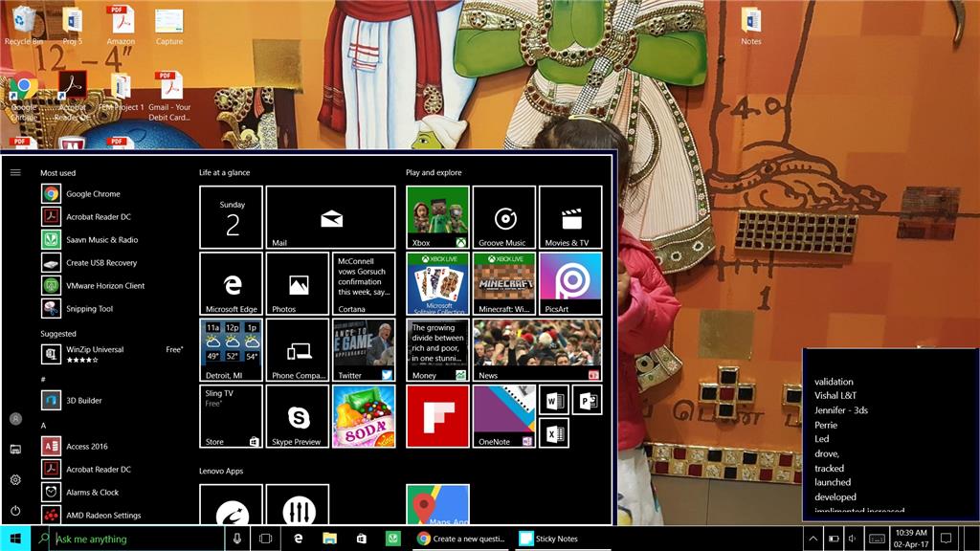Select the suggested WinZip Universal app
Screen dimensions: 980x551
(x=114, y=354)
